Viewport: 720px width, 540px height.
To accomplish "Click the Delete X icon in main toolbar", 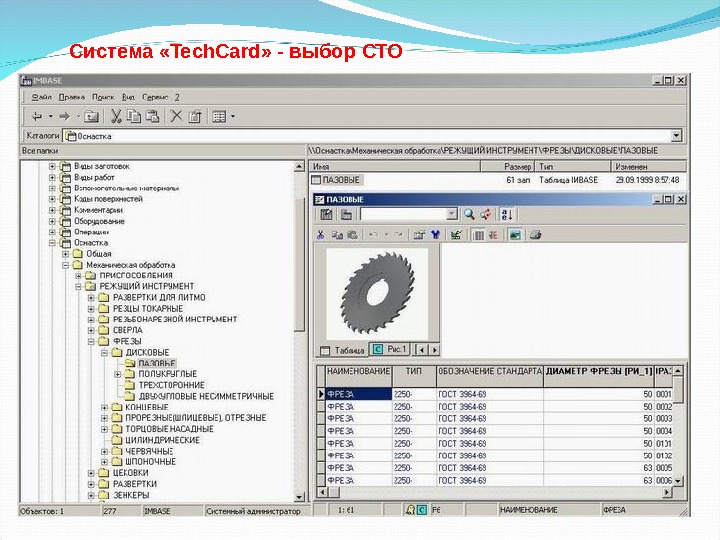I will tap(176, 117).
